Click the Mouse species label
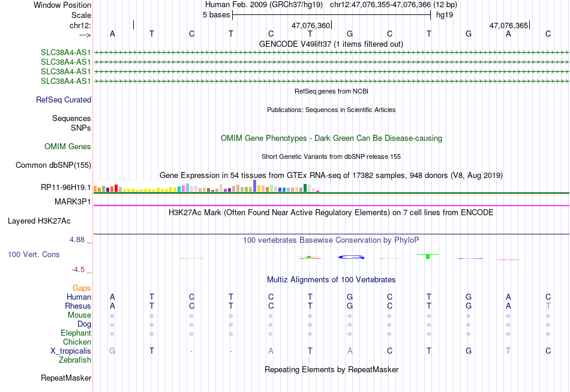The image size is (570, 392). pos(79,315)
